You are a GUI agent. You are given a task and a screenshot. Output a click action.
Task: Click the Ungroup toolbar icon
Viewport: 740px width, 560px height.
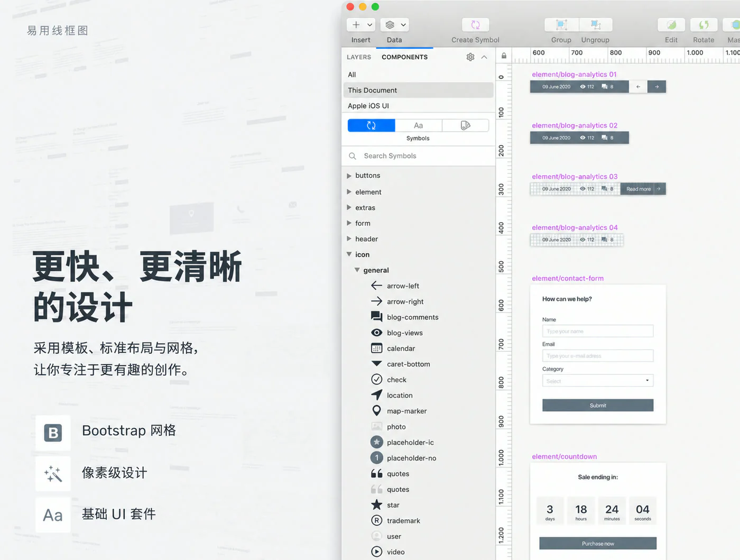point(596,25)
